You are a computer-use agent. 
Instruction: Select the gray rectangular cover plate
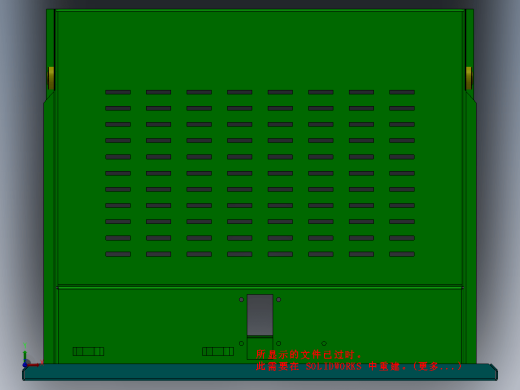tap(260, 315)
